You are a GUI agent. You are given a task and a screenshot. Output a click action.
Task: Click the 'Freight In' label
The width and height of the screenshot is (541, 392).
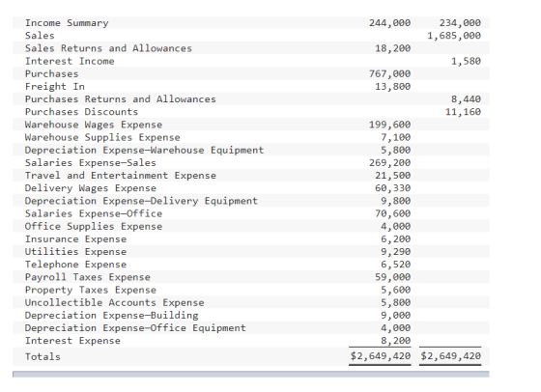click(54, 87)
